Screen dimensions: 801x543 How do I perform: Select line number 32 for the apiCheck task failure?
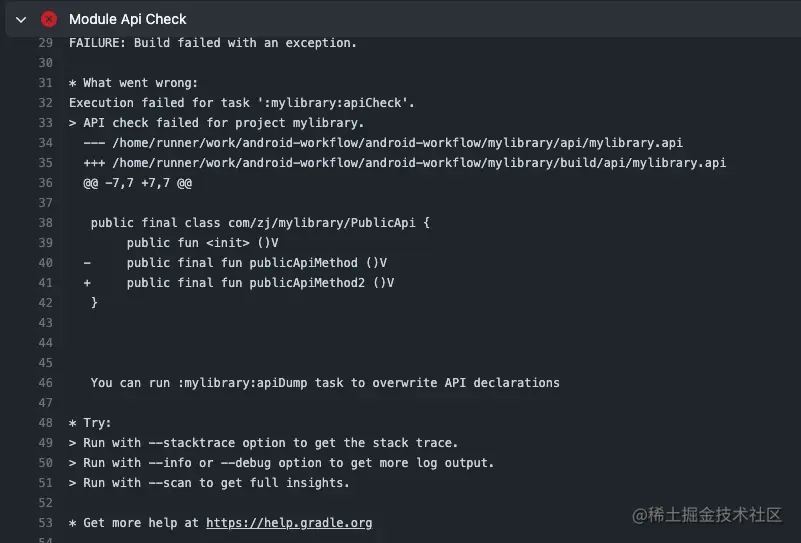(x=45, y=103)
